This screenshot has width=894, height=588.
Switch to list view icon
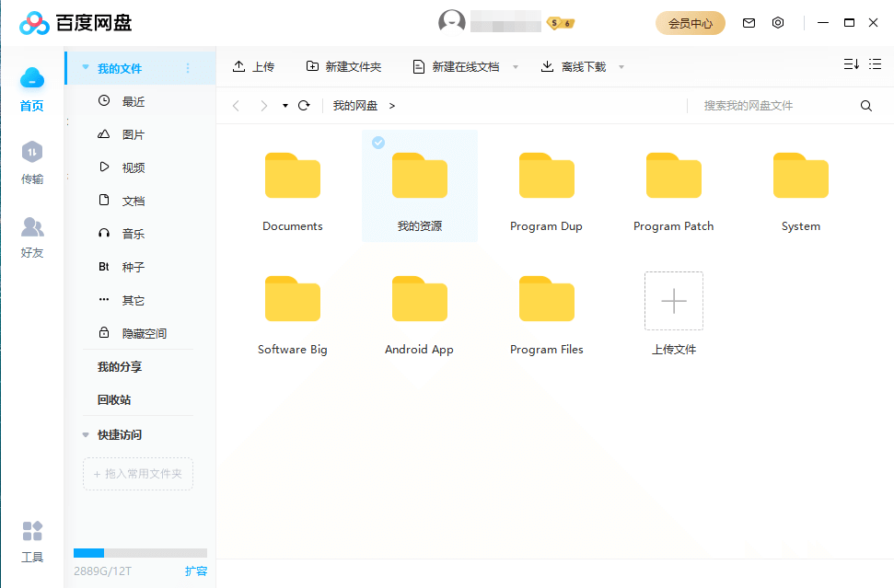(876, 64)
